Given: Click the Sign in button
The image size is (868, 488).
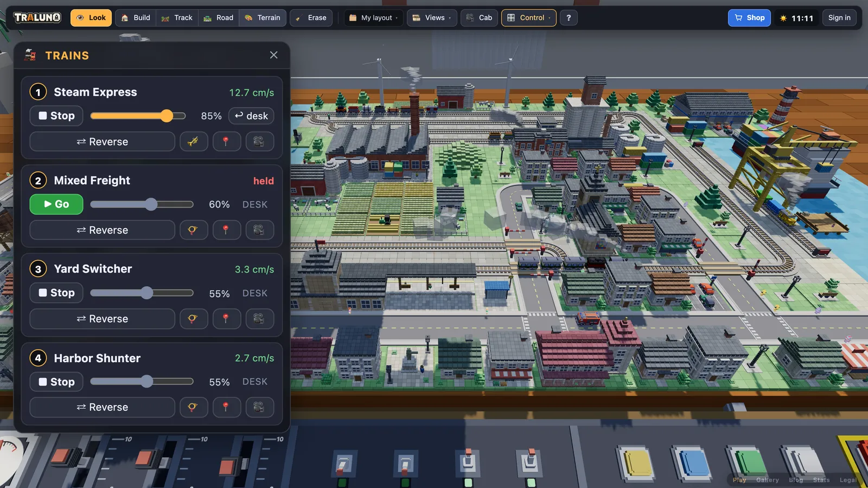Looking at the screenshot, I should (x=839, y=18).
